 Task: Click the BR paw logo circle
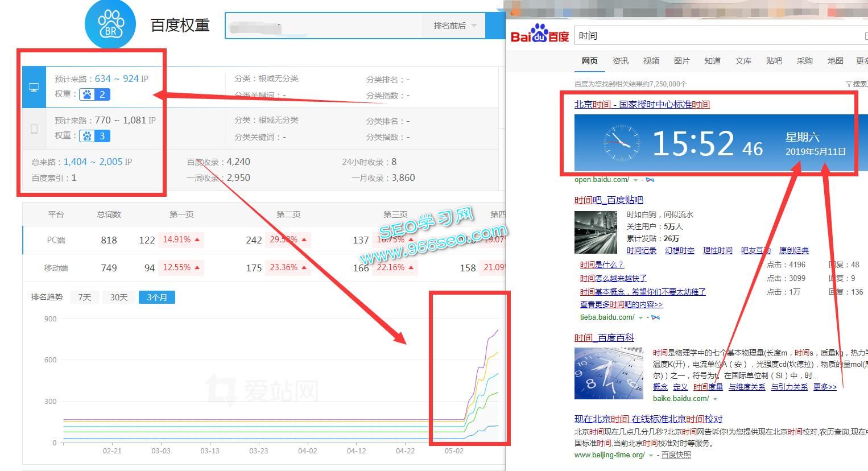110,24
